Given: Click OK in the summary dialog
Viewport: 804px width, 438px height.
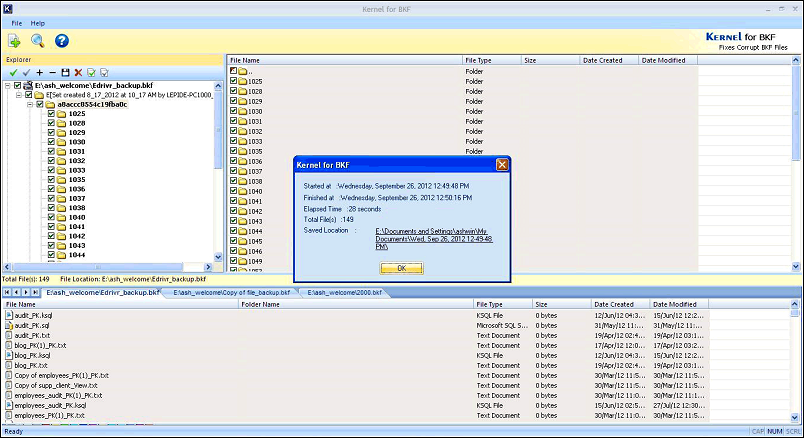Looking at the screenshot, I should pyautogui.click(x=401, y=268).
